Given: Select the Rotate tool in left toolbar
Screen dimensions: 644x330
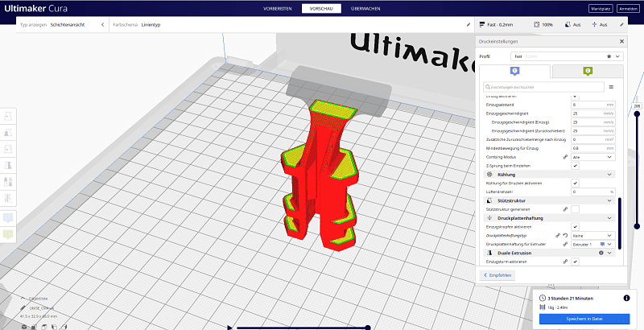Looking at the screenshot, I should pyautogui.click(x=7, y=149).
